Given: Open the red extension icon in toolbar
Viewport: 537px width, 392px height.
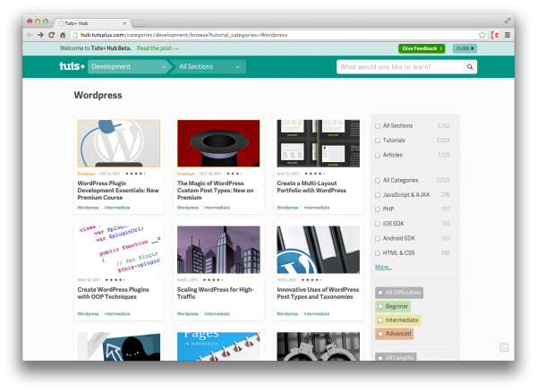Looking at the screenshot, I should (x=495, y=35).
